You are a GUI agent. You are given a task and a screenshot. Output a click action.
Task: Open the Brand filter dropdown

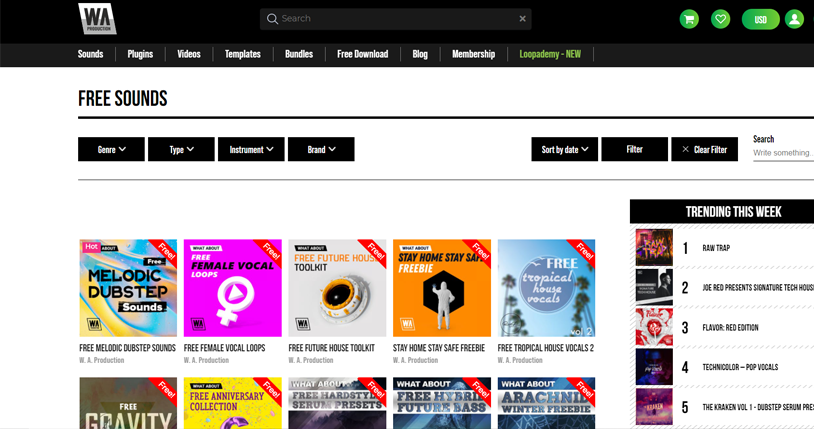[x=321, y=149]
